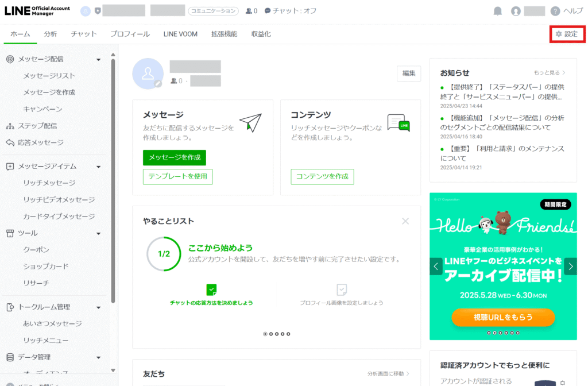Screen dimensions: 588x386
Task: Open the 【機能追加】メッセージ配信 announcement
Action: (x=502, y=123)
